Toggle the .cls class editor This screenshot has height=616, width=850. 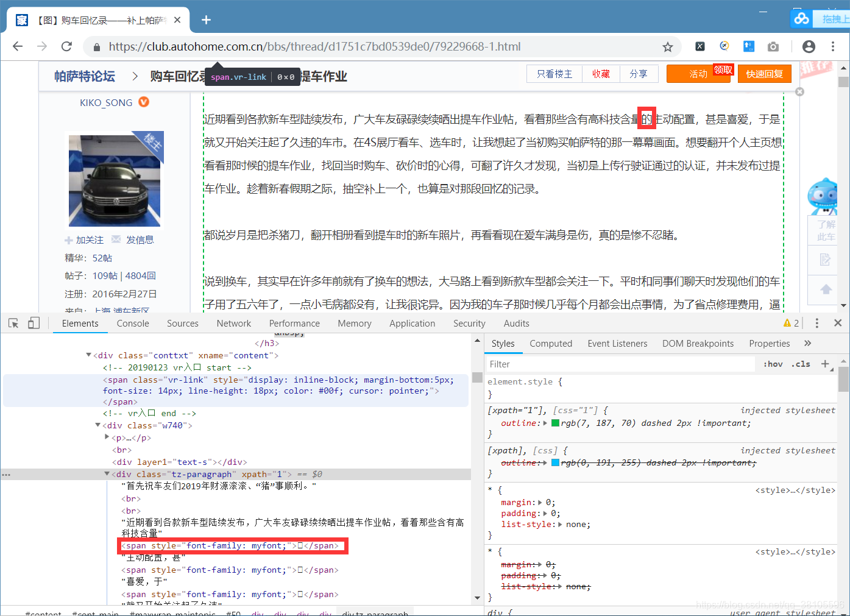(x=801, y=364)
